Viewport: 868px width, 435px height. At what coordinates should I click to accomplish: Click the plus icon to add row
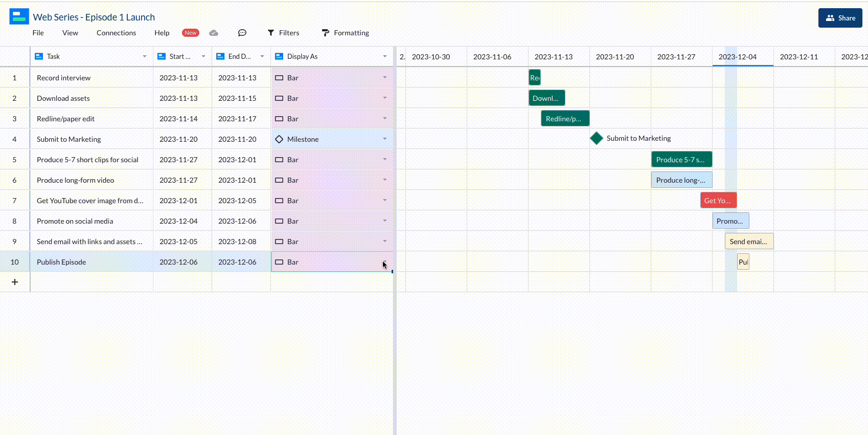pos(15,282)
